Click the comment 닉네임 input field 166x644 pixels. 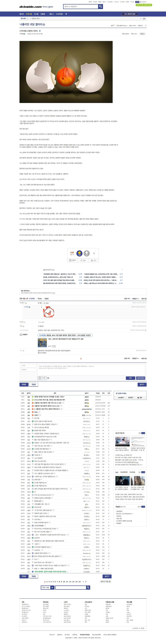pyautogui.click(x=29, y=365)
